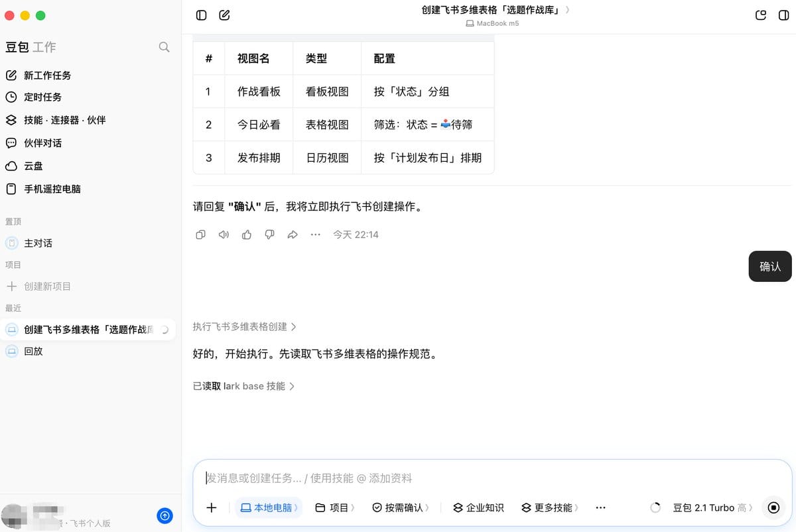
Task: Expand the 已读取 lark base 技能 step
Action: pyautogui.click(x=243, y=386)
